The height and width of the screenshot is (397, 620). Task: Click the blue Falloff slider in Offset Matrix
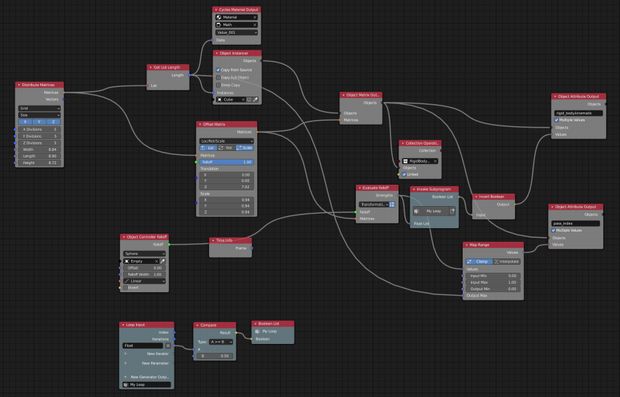click(x=227, y=162)
